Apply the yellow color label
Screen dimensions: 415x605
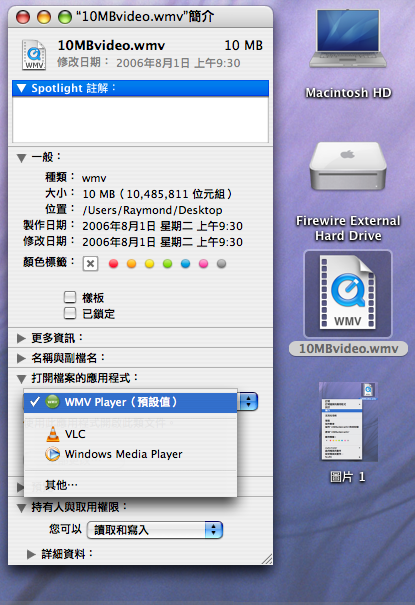click(150, 264)
